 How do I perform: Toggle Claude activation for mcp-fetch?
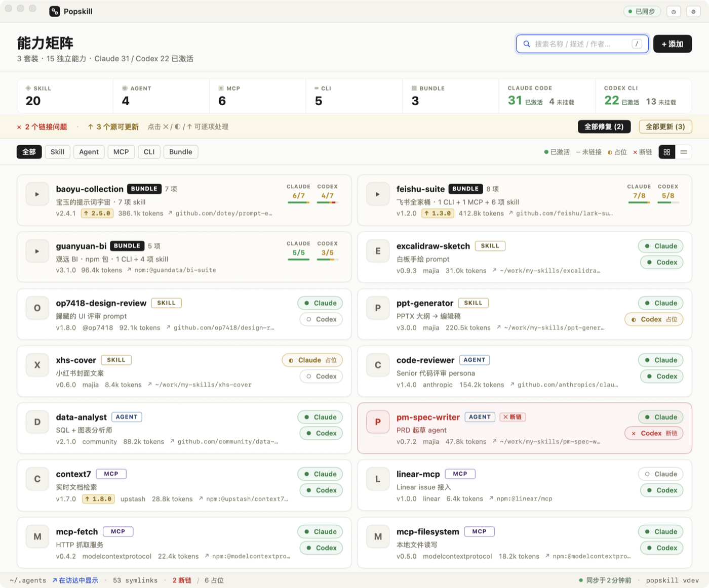point(320,532)
